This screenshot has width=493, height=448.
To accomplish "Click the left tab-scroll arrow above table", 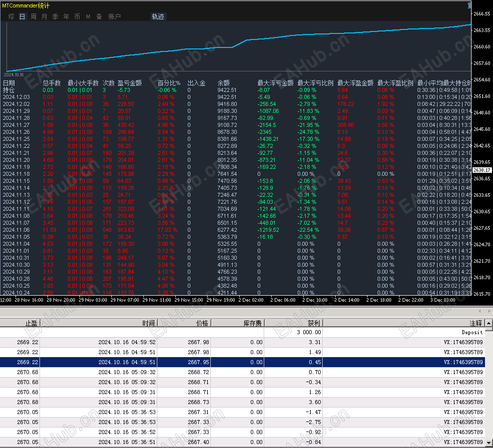I will click(x=480, y=312).
